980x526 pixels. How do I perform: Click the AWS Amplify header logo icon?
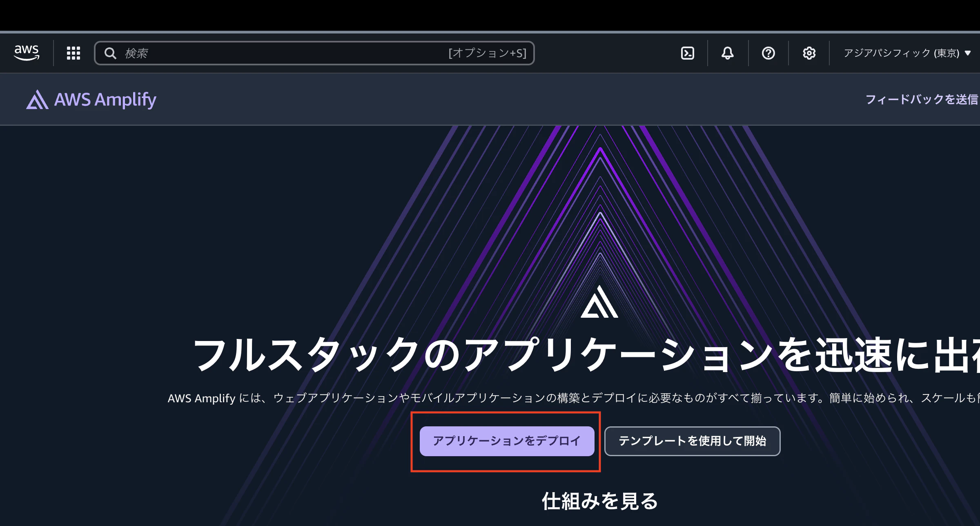pyautogui.click(x=37, y=100)
